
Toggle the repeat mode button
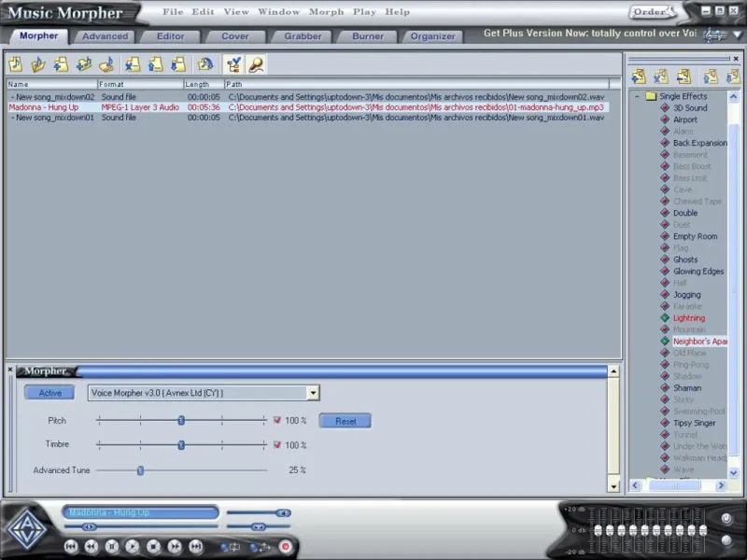(230, 547)
